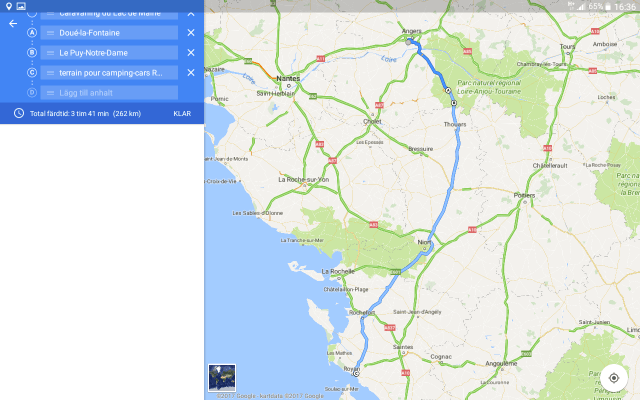Switch to satellite view thumbnail
This screenshot has height=400, width=640.
(222, 377)
